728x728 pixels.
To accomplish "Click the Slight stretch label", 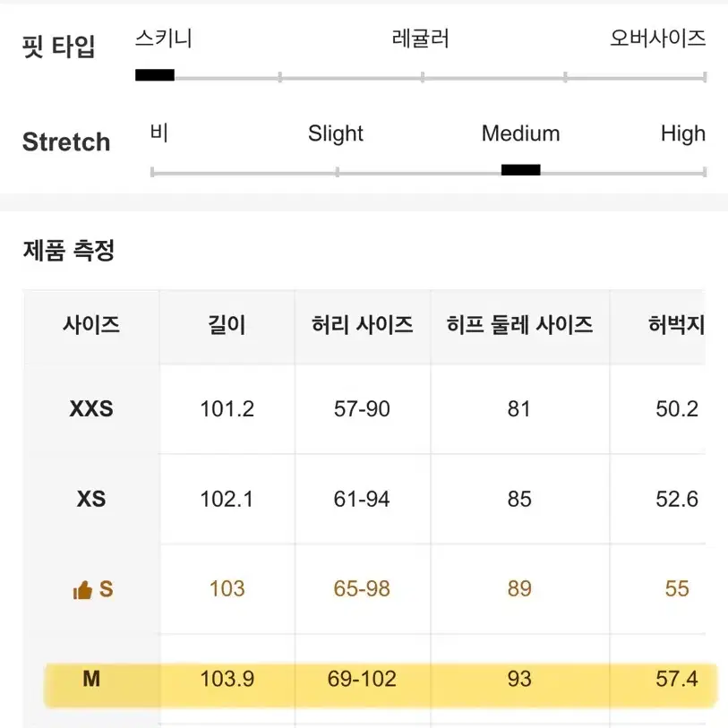I will click(335, 133).
